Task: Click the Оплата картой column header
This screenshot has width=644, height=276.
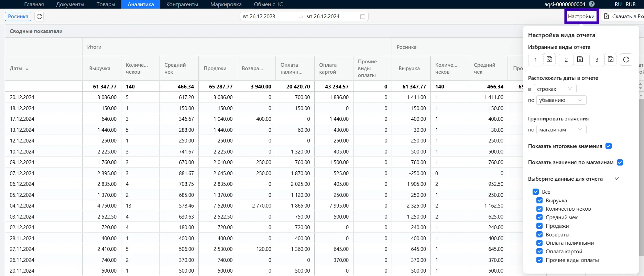Action: [334, 68]
